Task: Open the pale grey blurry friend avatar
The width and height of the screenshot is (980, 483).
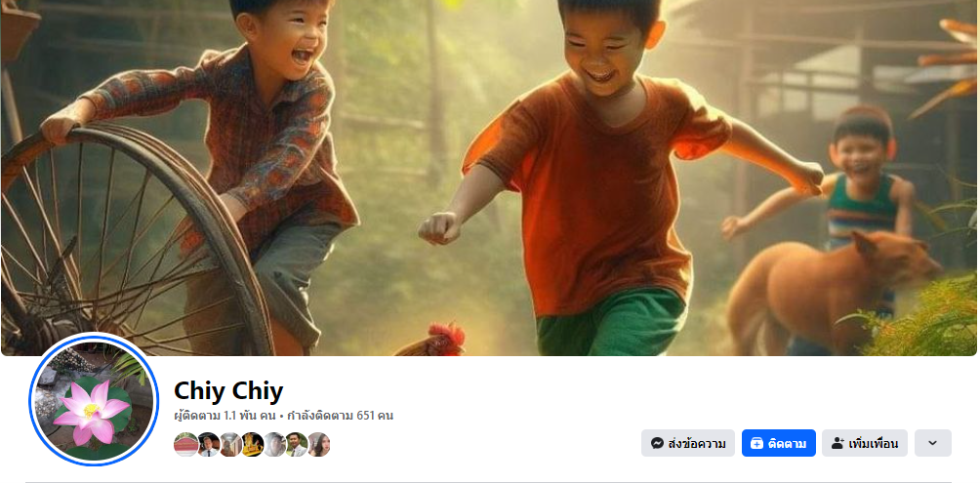Action: tap(273, 444)
